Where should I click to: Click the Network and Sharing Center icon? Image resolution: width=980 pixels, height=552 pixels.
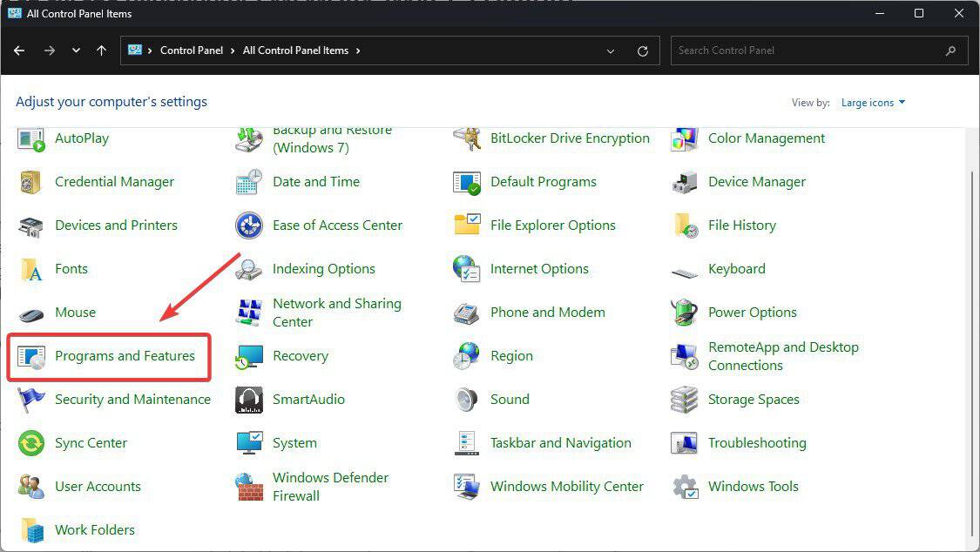point(249,313)
